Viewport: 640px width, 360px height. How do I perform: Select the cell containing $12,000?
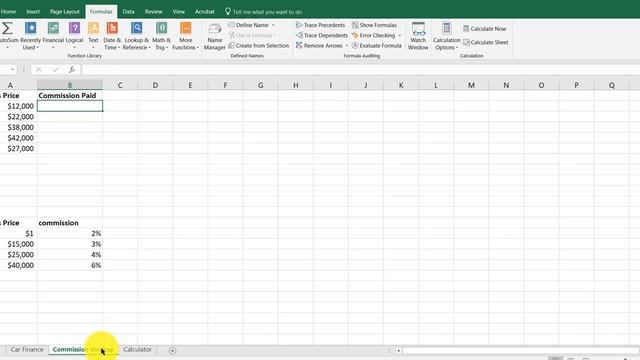tap(18, 106)
